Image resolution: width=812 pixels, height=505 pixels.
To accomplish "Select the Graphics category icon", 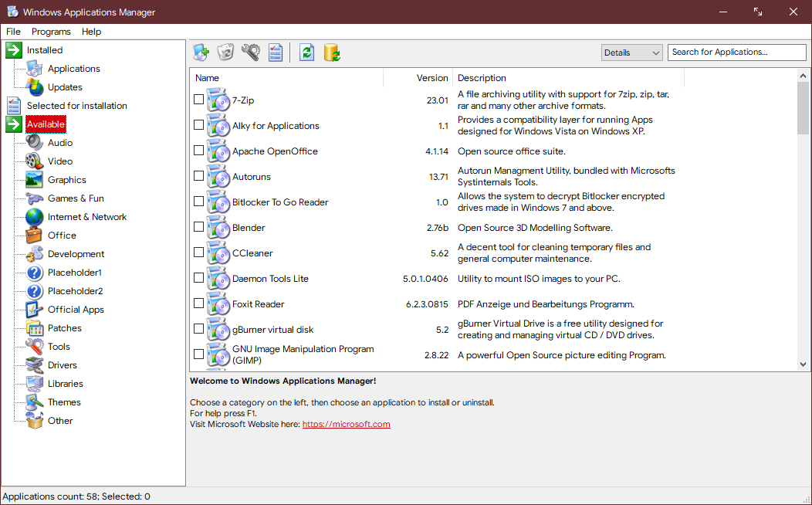I will (x=34, y=179).
